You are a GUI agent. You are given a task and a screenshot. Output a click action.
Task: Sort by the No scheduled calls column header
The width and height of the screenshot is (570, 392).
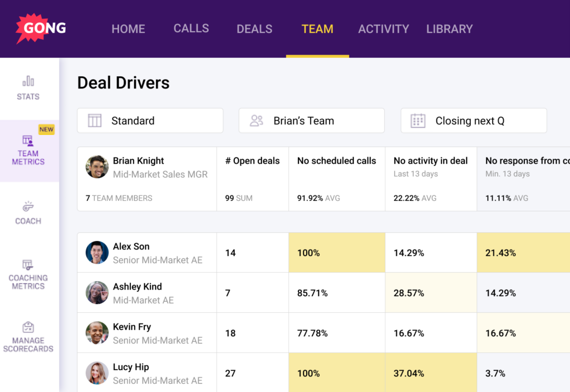(x=336, y=161)
